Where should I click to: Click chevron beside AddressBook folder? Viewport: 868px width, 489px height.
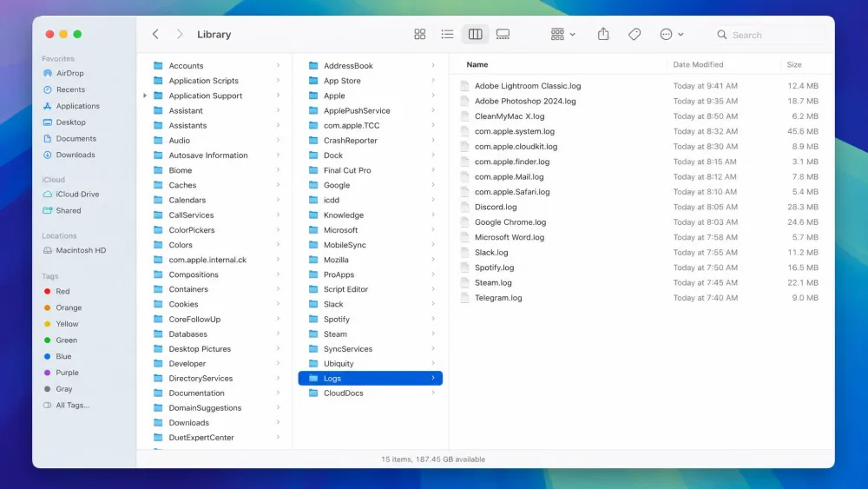pyautogui.click(x=433, y=65)
